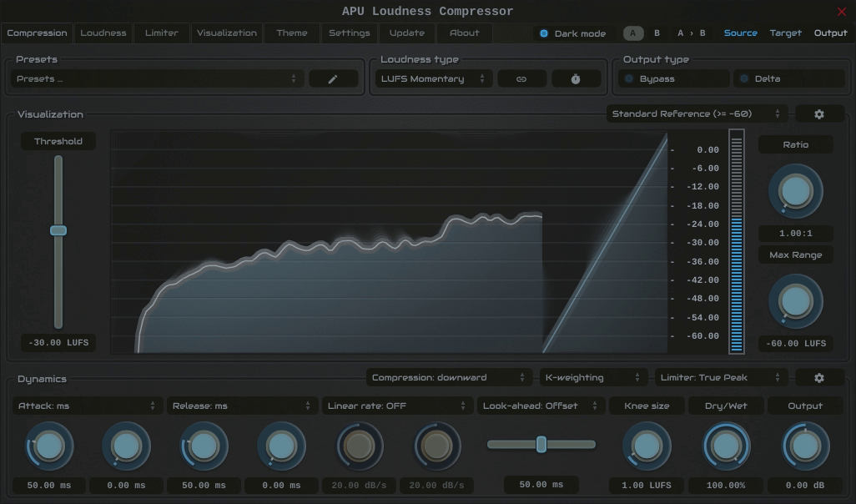The image size is (856, 504).
Task: Open the Standard Reference (>= -60) dropdown
Action: [697, 114]
